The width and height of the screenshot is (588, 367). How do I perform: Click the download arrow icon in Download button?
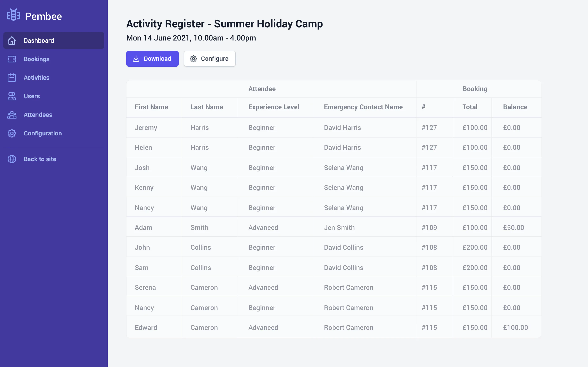[136, 59]
